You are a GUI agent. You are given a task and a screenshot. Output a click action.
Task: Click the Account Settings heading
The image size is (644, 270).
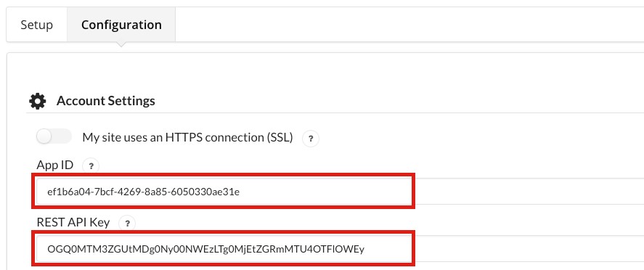coord(105,101)
